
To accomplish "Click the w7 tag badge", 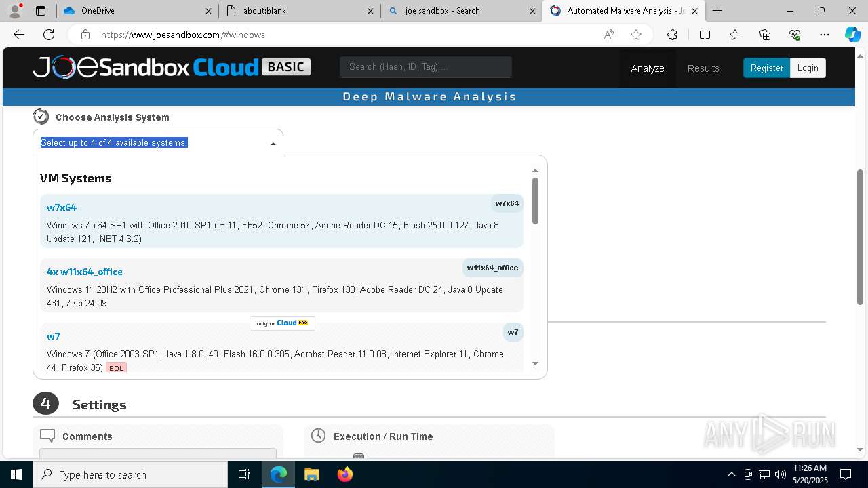I will (x=513, y=332).
